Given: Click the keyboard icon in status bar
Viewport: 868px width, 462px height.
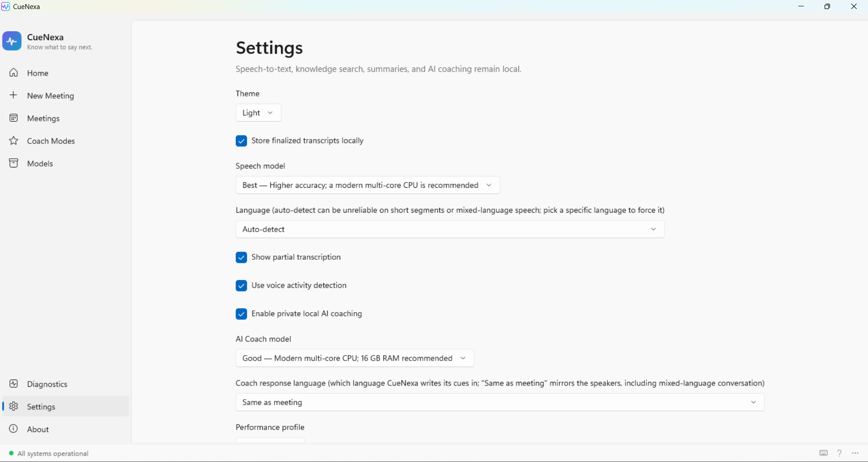Looking at the screenshot, I should [824, 453].
